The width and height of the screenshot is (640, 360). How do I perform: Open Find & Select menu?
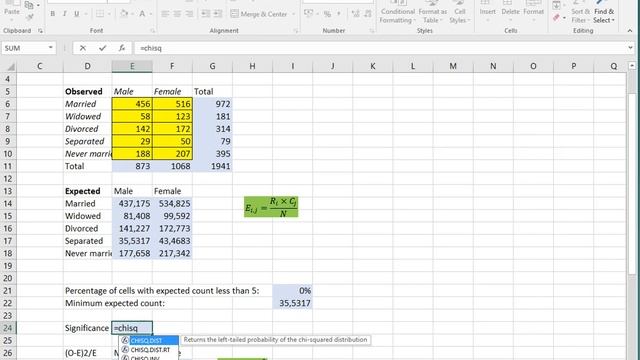click(x=604, y=12)
